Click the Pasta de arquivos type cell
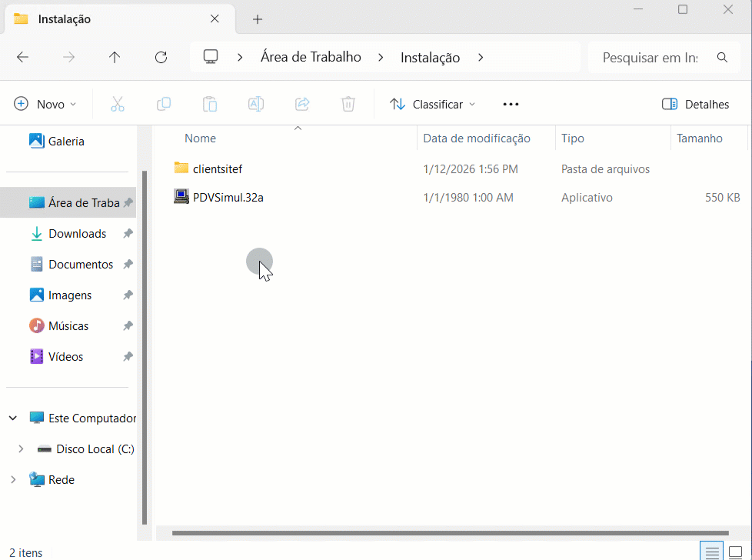The width and height of the screenshot is (752, 560). pos(605,169)
